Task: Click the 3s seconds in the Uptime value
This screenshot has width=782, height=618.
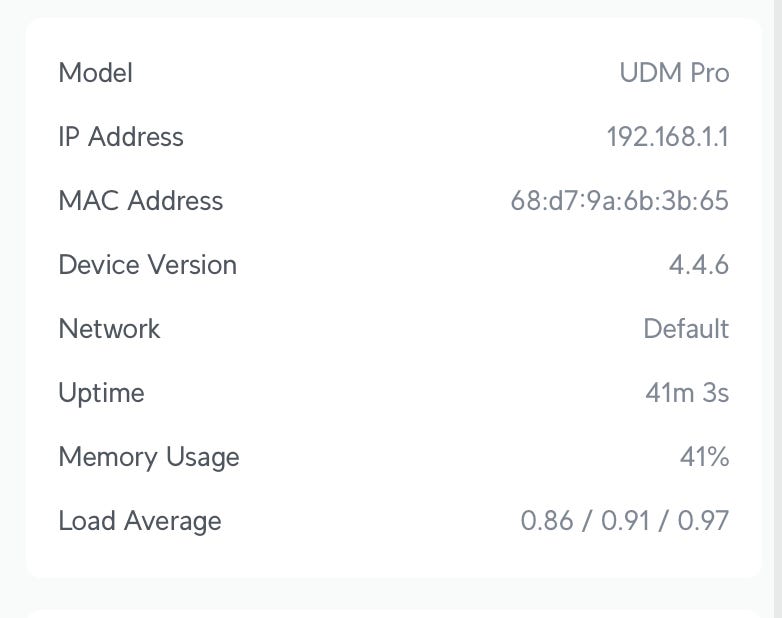Action: click(716, 393)
